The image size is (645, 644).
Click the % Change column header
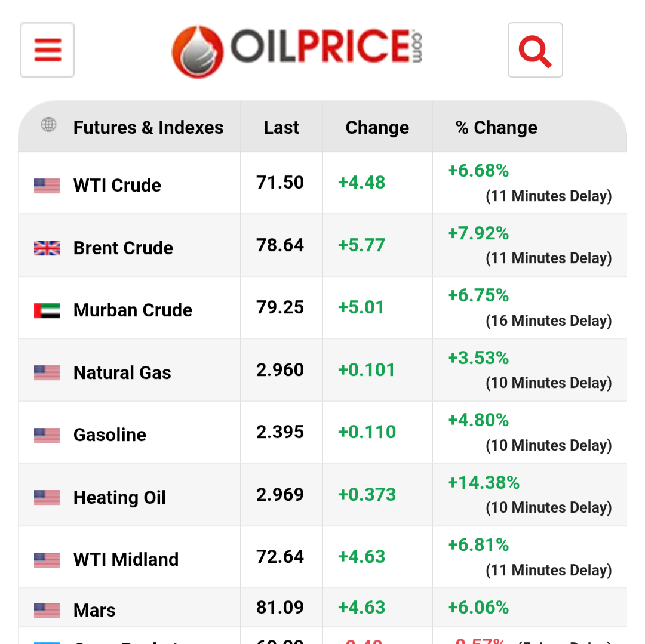coord(496,128)
